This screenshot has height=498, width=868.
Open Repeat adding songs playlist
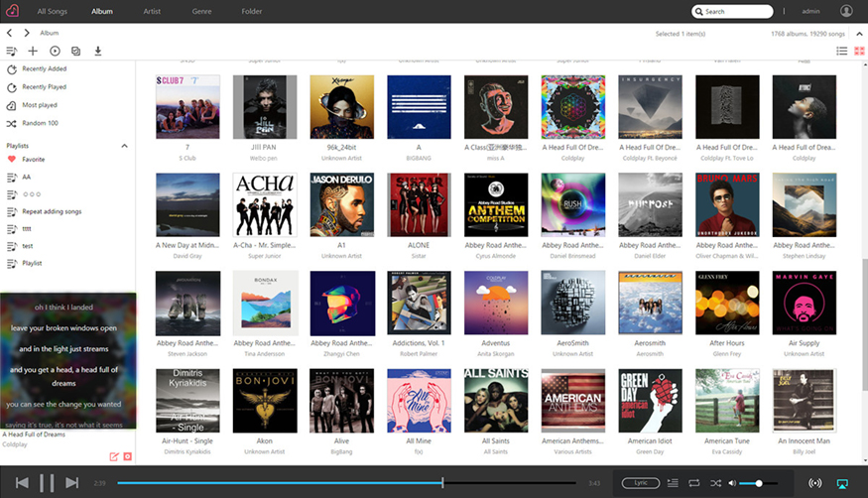[x=52, y=211]
